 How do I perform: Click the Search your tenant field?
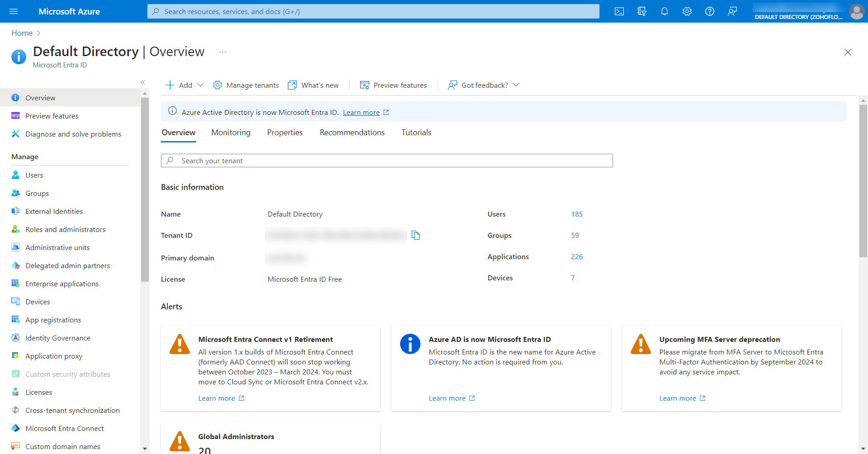pos(387,161)
